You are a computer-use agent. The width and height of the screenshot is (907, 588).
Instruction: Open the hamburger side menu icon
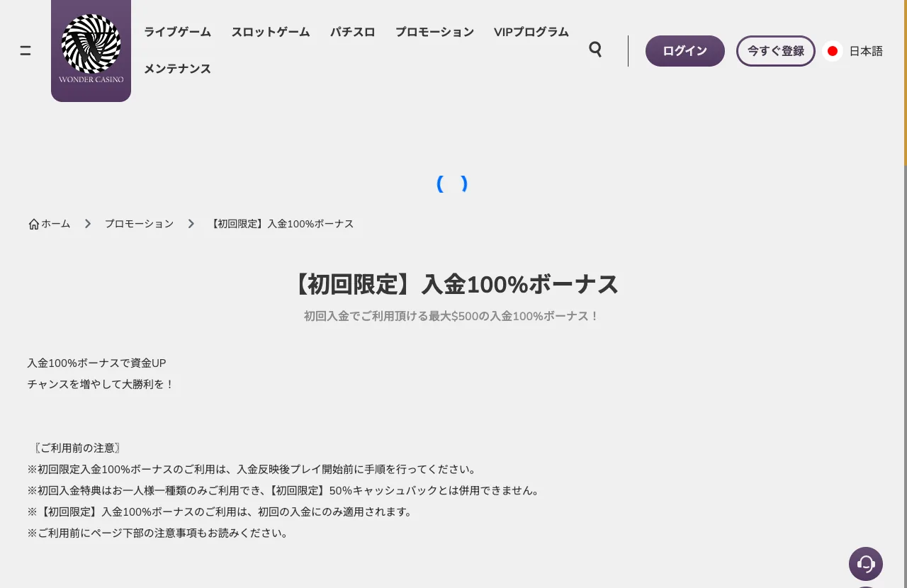click(26, 50)
